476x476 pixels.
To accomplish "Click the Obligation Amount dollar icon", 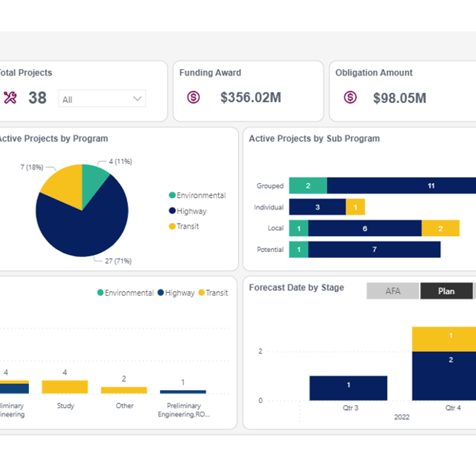I will click(350, 97).
